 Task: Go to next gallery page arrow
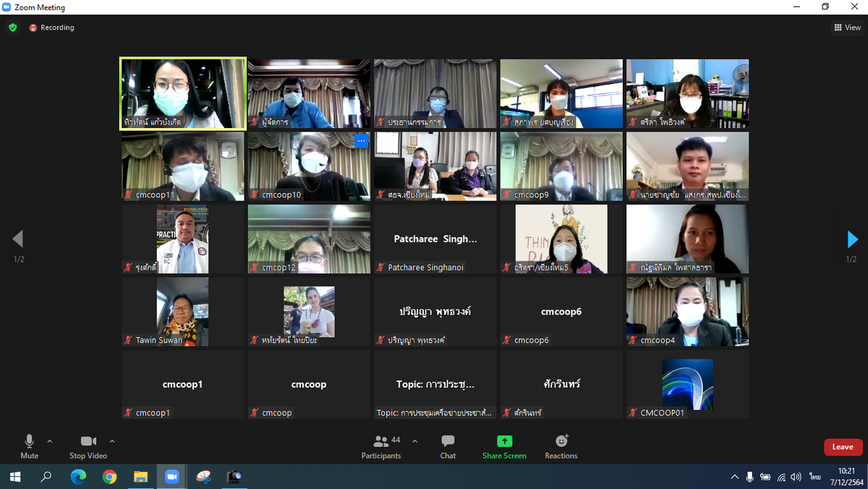[x=852, y=239]
